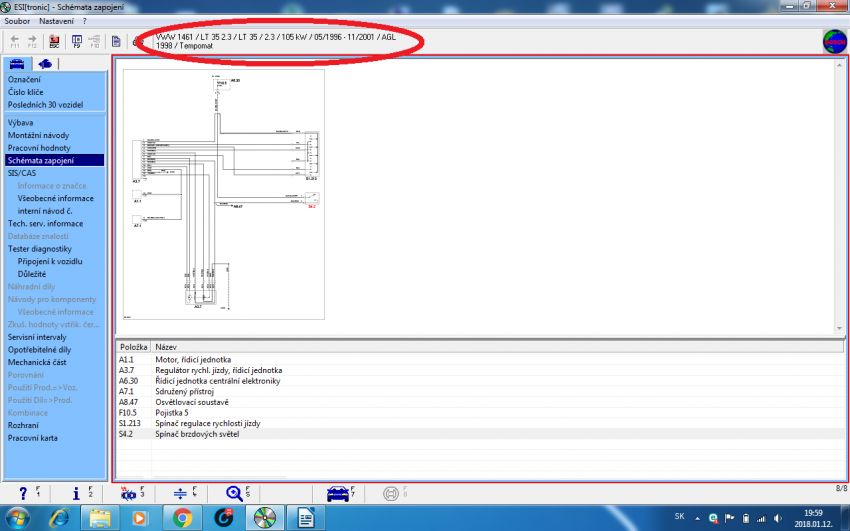850x531 pixels.
Task: Select row S4.2 Spínač brzdových světel
Action: (x=481, y=434)
